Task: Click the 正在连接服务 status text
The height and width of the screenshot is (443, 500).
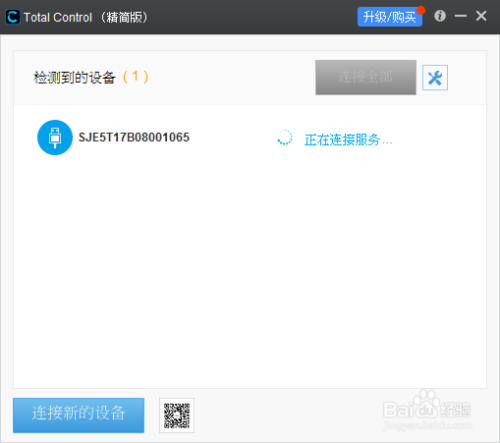Action: click(348, 140)
